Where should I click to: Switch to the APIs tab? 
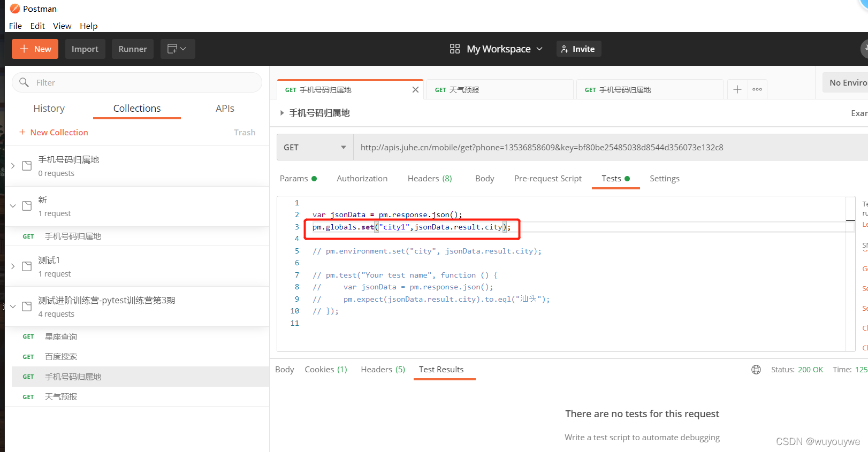[225, 109]
